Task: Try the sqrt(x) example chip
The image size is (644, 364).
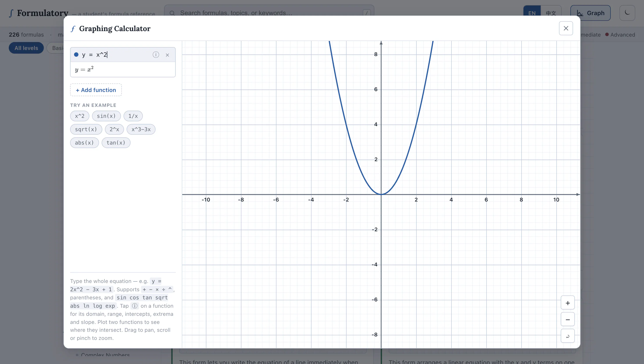Action: click(x=86, y=129)
